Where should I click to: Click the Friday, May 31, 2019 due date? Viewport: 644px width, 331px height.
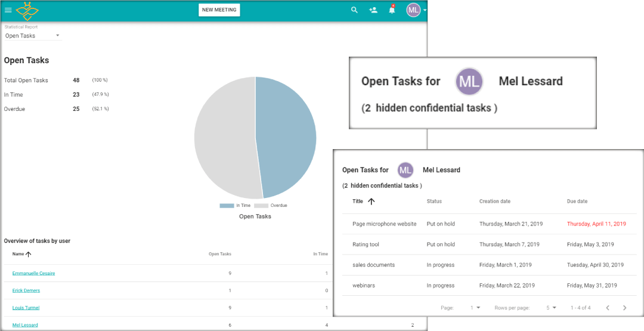[592, 286]
